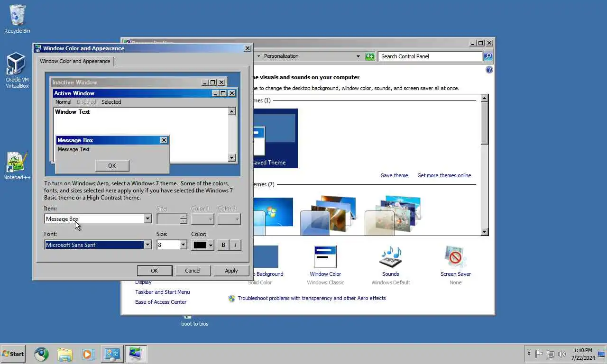Viewport: 607px width, 364px height.
Task: Open the Start menu
Action: pyautogui.click(x=13, y=354)
